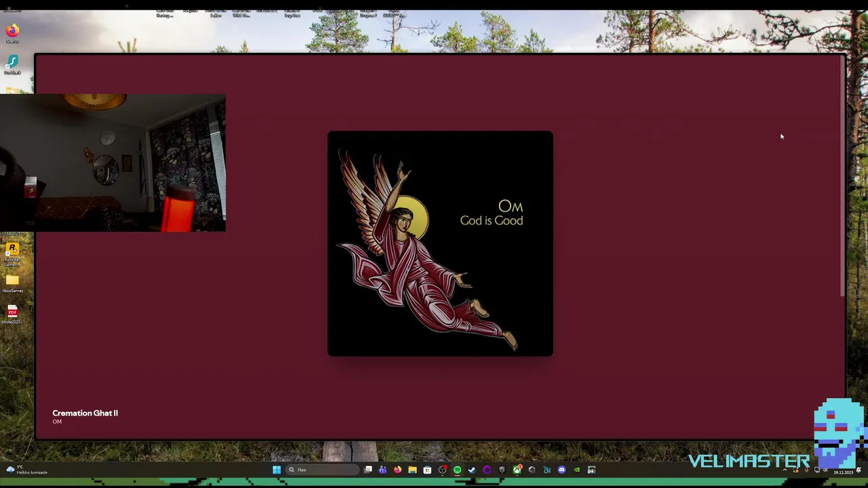Open the NVIDIA app from the taskbar
868x488 pixels.
(576, 470)
